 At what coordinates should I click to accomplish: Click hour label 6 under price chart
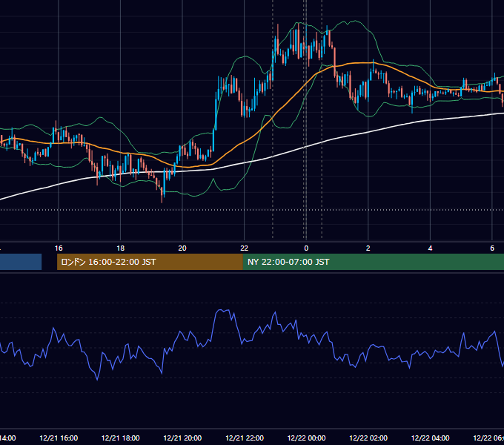(x=492, y=248)
